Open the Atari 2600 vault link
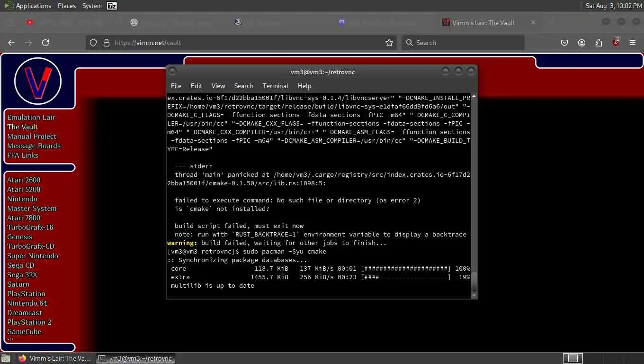This screenshot has height=364, width=644. [24, 180]
